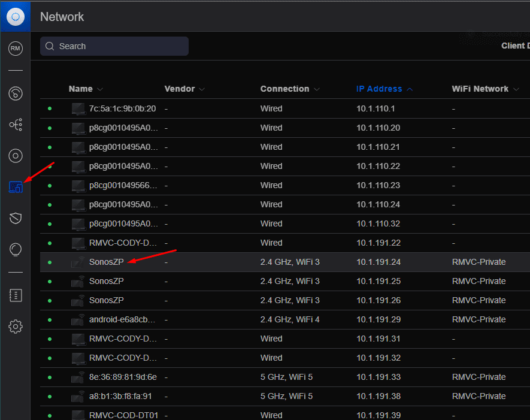Click the SonosZP icon at 10.1.191.25
530x420 pixels.
click(78, 282)
